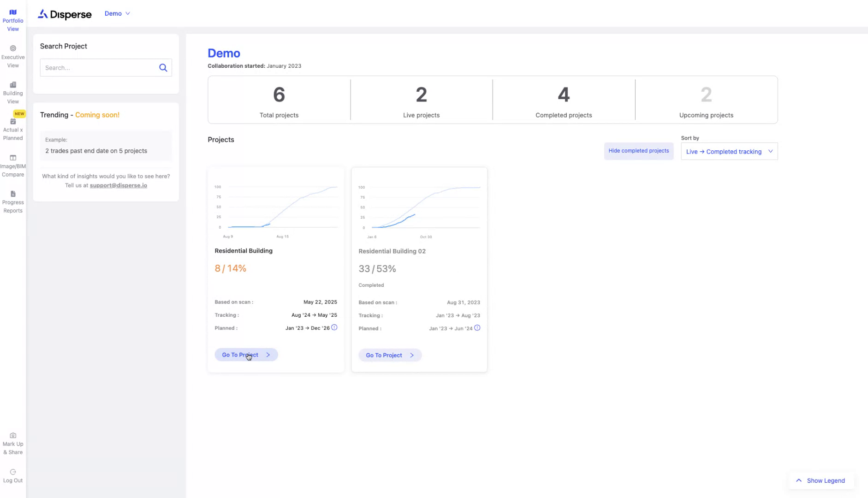Click the support@disperse.io email link
The height and width of the screenshot is (498, 868).
pyautogui.click(x=118, y=185)
